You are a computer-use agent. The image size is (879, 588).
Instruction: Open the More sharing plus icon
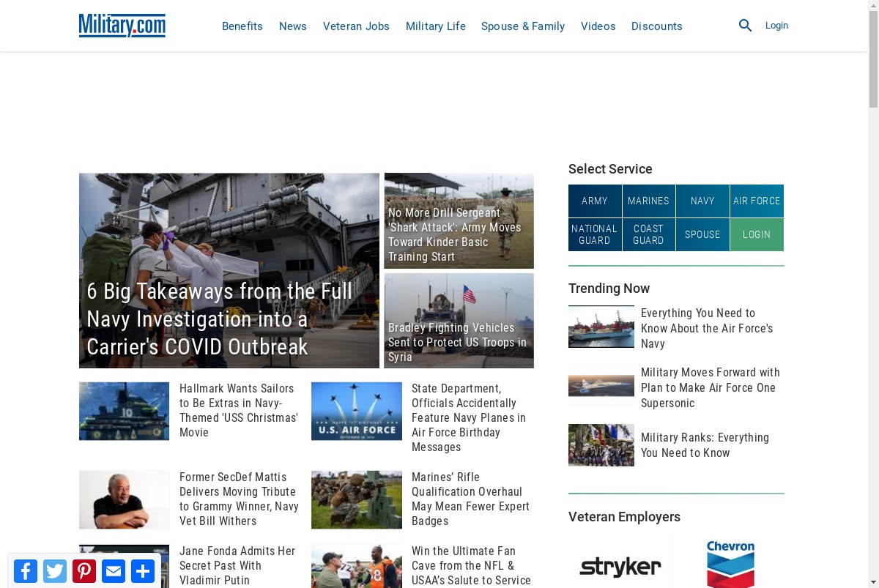tap(143, 570)
